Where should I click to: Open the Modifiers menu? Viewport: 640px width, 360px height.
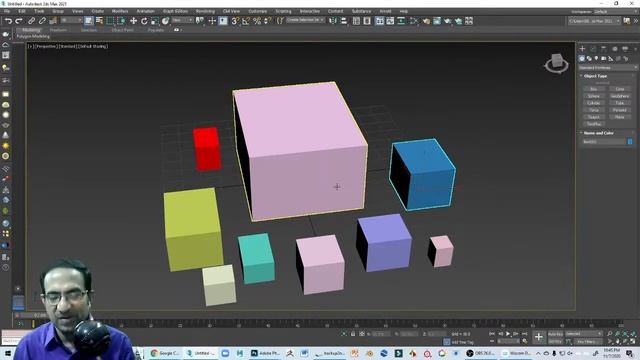click(x=120, y=11)
